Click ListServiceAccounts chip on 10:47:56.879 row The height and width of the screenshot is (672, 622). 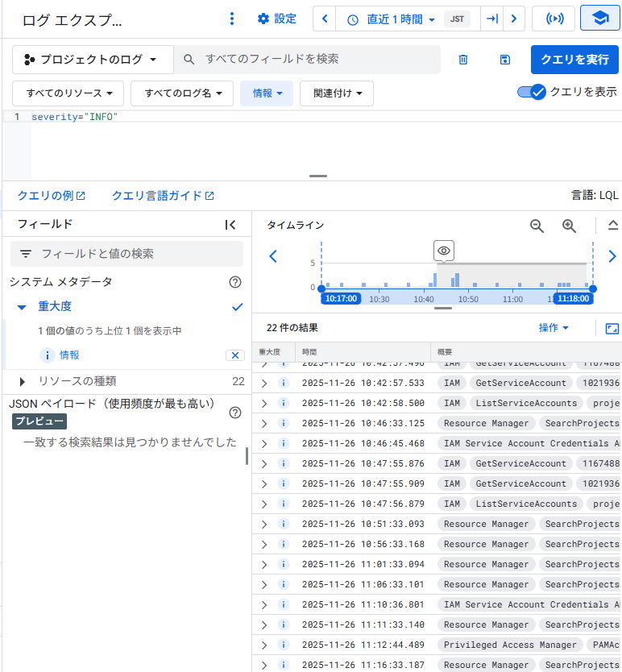tap(526, 504)
